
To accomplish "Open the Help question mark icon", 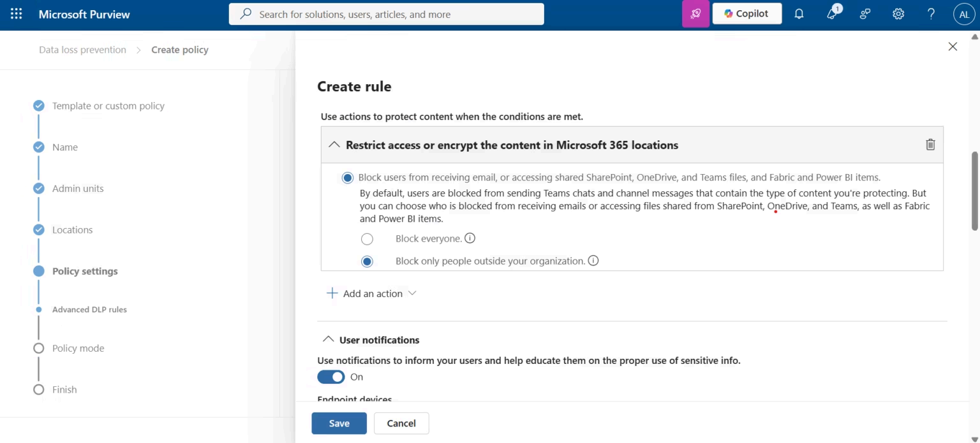I will [931, 14].
